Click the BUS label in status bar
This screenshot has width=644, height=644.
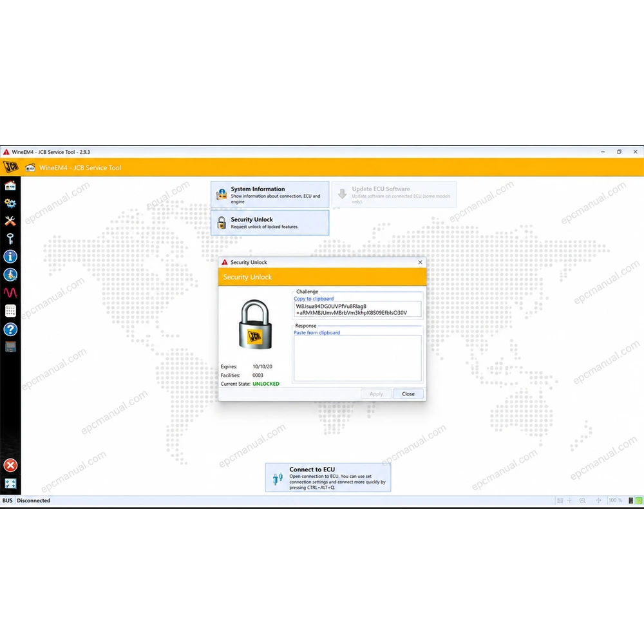7,500
